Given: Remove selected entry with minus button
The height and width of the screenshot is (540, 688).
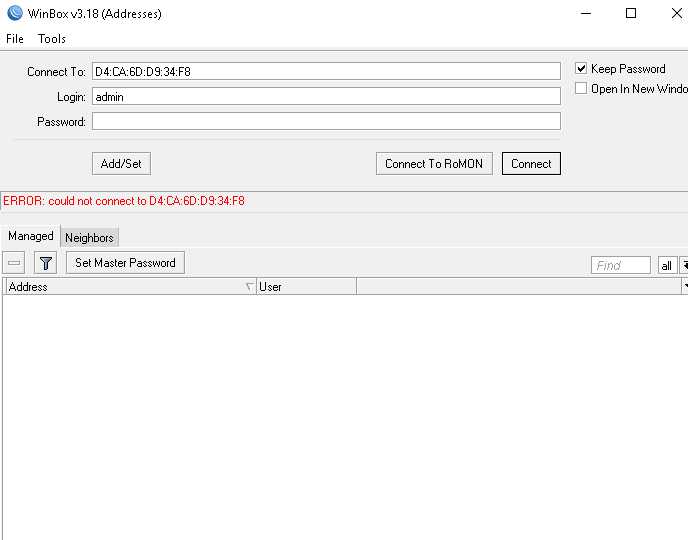Looking at the screenshot, I should [14, 263].
